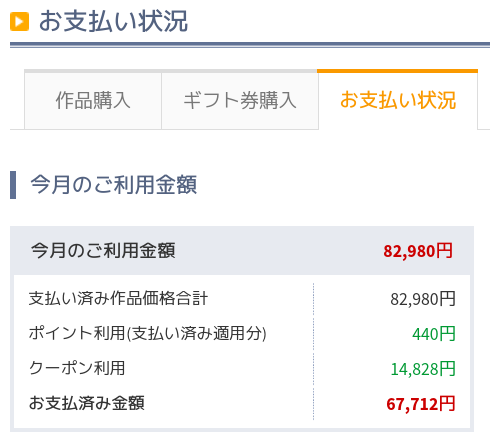Screen dimensions: 490x448
Task: Click ポイント利用(支払い済み適用分) label
Action: pyautogui.click(x=148, y=333)
